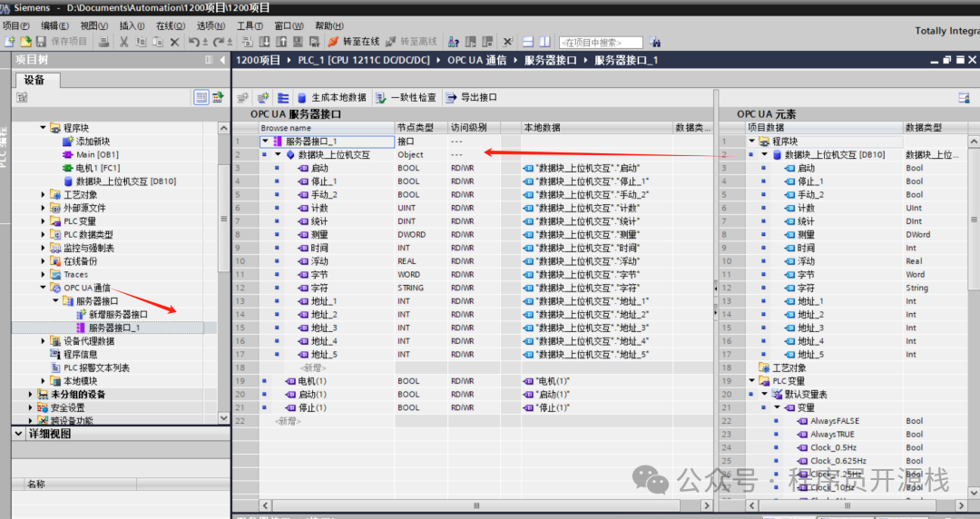Viewport: 980px width, 519px height.
Task: Switch to the 设备 tab
Action: tap(34, 80)
